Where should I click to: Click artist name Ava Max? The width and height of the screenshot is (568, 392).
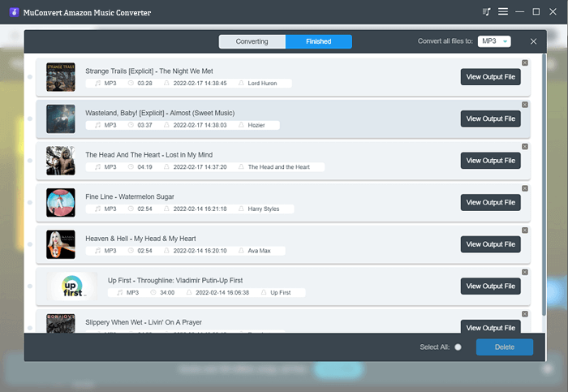coord(259,251)
